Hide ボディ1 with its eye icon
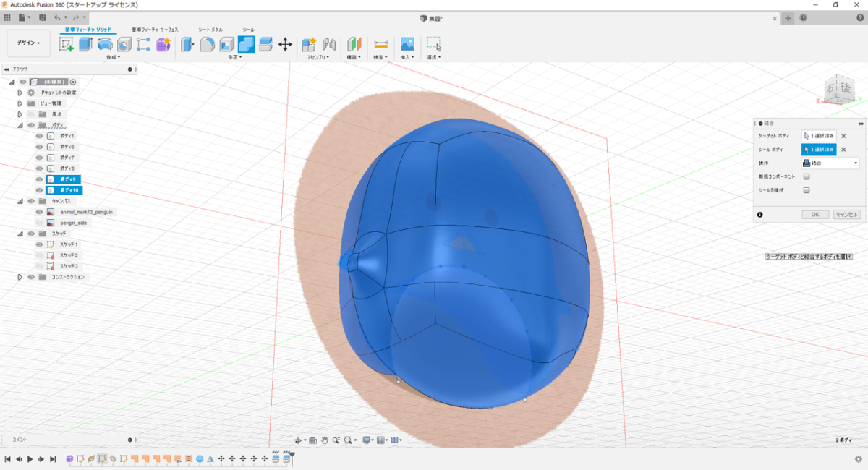This screenshot has width=868, height=470. (x=39, y=136)
